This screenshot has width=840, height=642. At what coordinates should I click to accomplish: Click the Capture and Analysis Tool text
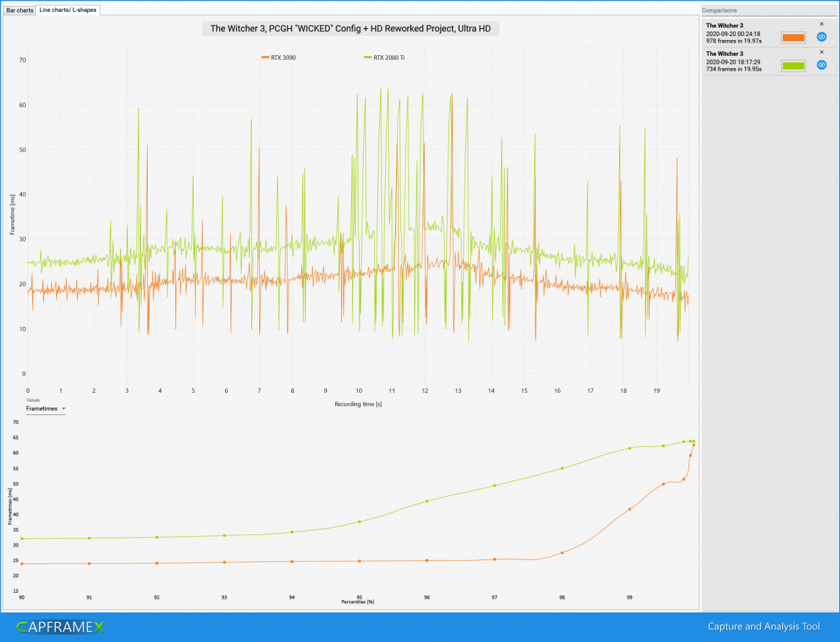click(x=764, y=626)
